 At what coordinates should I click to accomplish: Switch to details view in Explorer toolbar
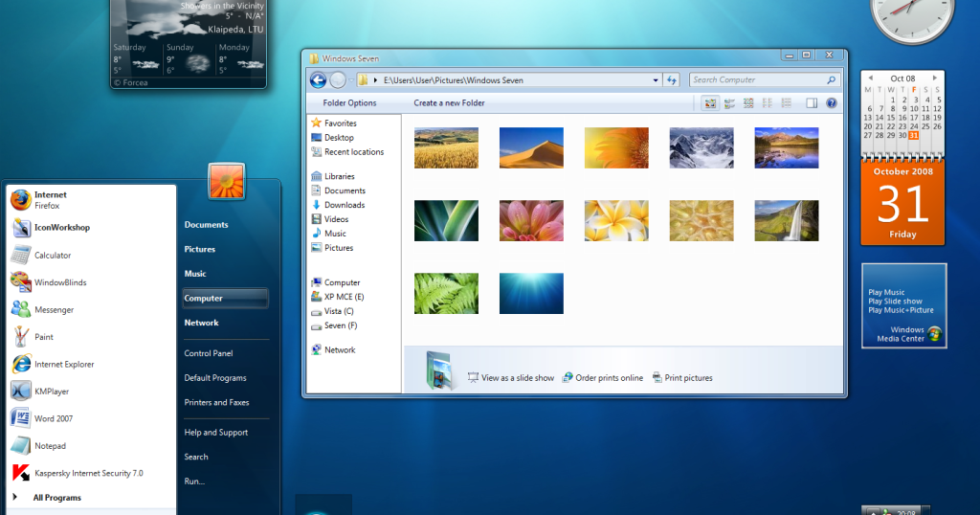(787, 103)
